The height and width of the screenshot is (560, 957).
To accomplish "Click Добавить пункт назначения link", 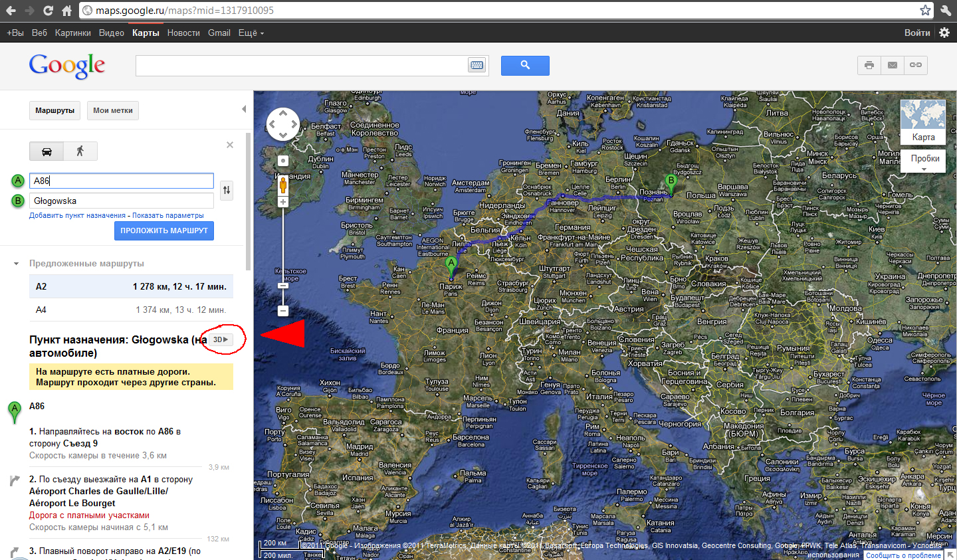I will (x=77, y=215).
